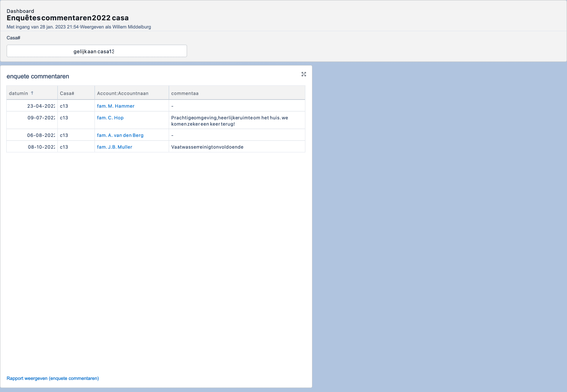Click the empty comment dash in van den Berg row
Image resolution: width=567 pixels, height=392 pixels.
pyautogui.click(x=172, y=135)
